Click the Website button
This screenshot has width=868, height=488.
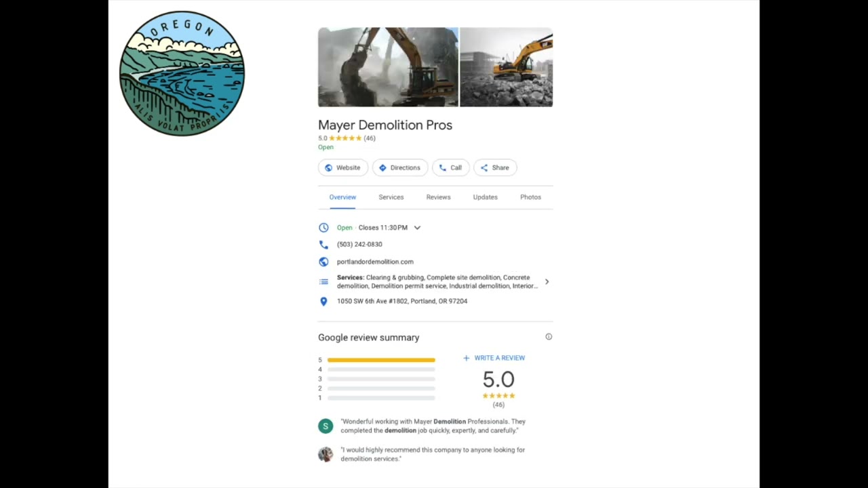point(343,167)
